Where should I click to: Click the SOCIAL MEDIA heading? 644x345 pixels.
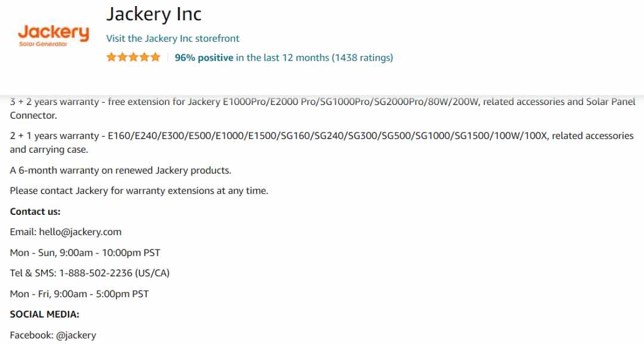(x=44, y=314)
